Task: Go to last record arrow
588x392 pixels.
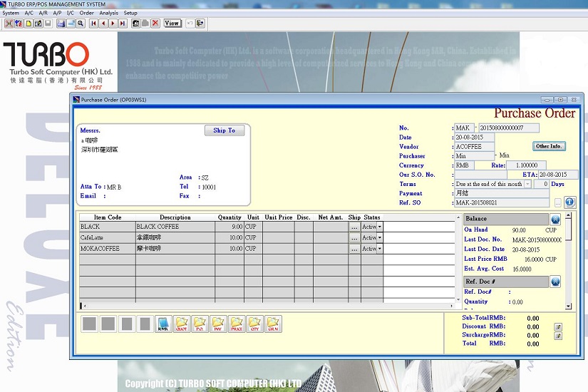Action: tap(123, 24)
